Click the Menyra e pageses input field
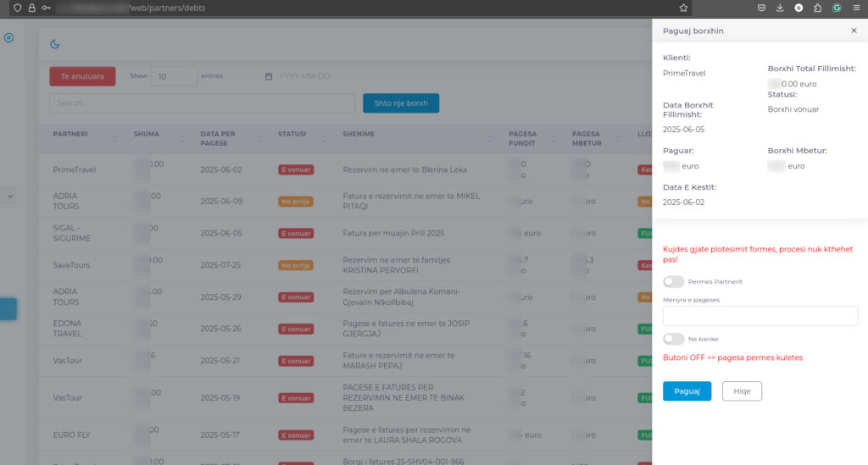 (x=760, y=316)
